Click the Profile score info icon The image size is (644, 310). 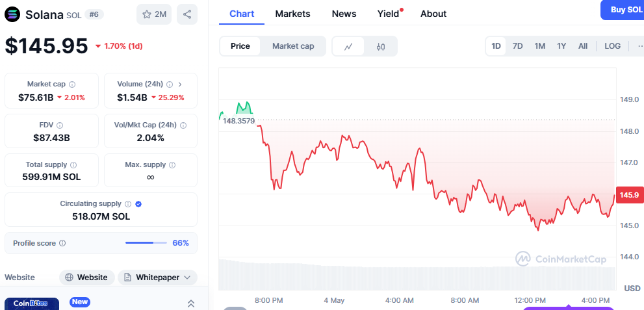(62, 243)
